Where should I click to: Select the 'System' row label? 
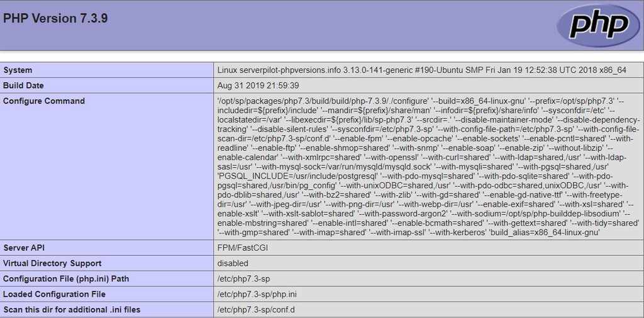coord(18,70)
